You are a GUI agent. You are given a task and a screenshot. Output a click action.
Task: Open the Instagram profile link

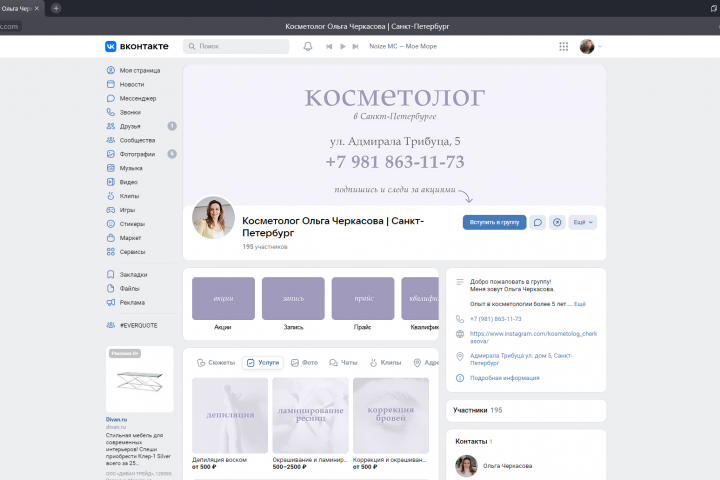(x=533, y=337)
